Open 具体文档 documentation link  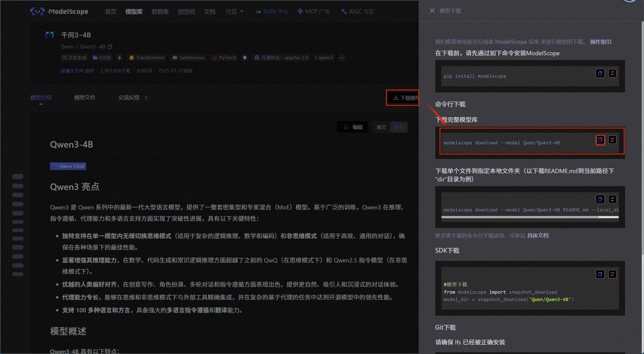(538, 236)
